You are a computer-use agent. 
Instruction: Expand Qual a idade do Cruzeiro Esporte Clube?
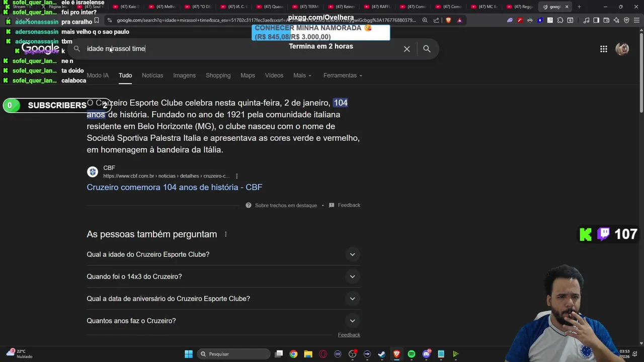[223, 254]
